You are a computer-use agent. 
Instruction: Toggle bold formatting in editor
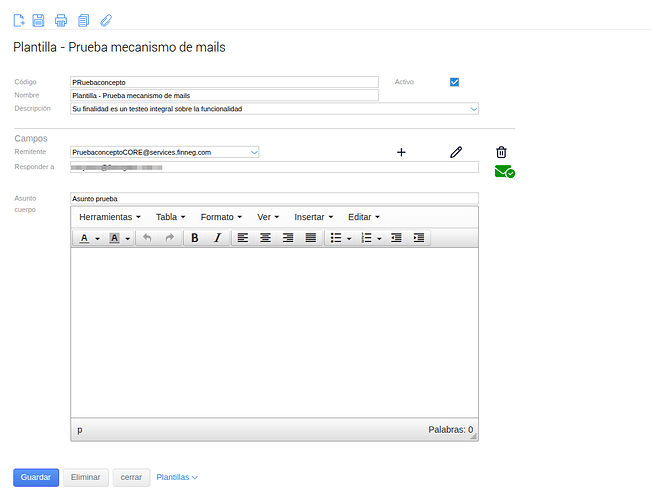click(x=194, y=238)
